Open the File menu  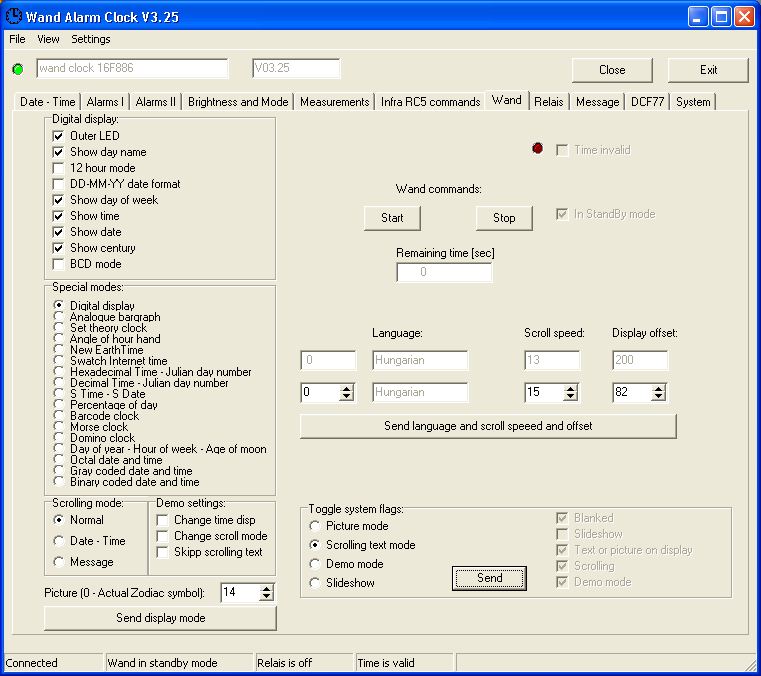pos(17,39)
